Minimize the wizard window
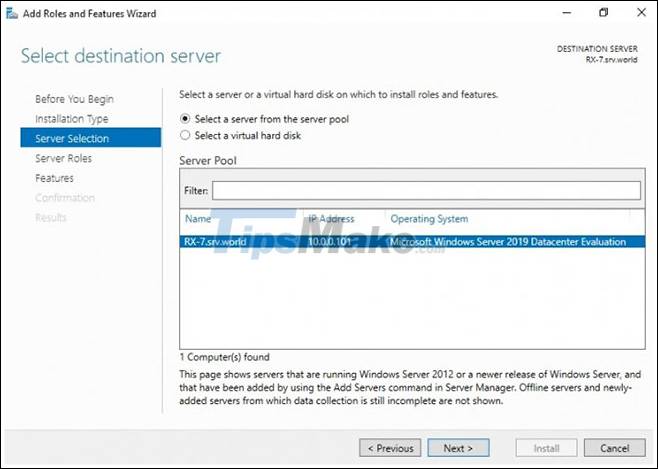The width and height of the screenshot is (658, 469). point(567,13)
